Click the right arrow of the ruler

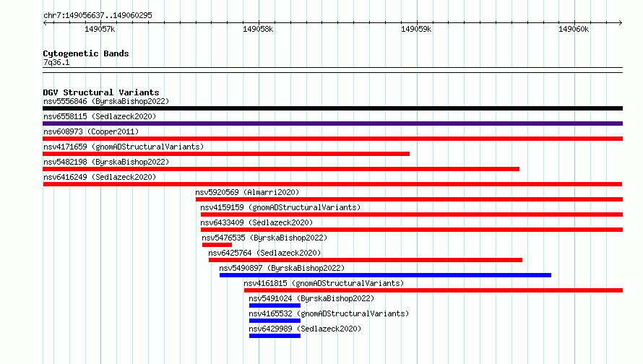[621, 22]
